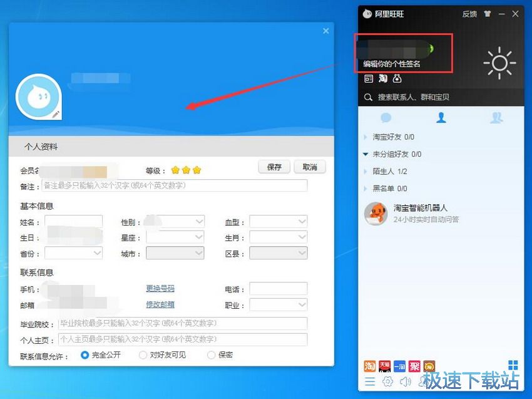Open the blue four-square app grid
The height and width of the screenshot is (399, 532).
coord(513,365)
